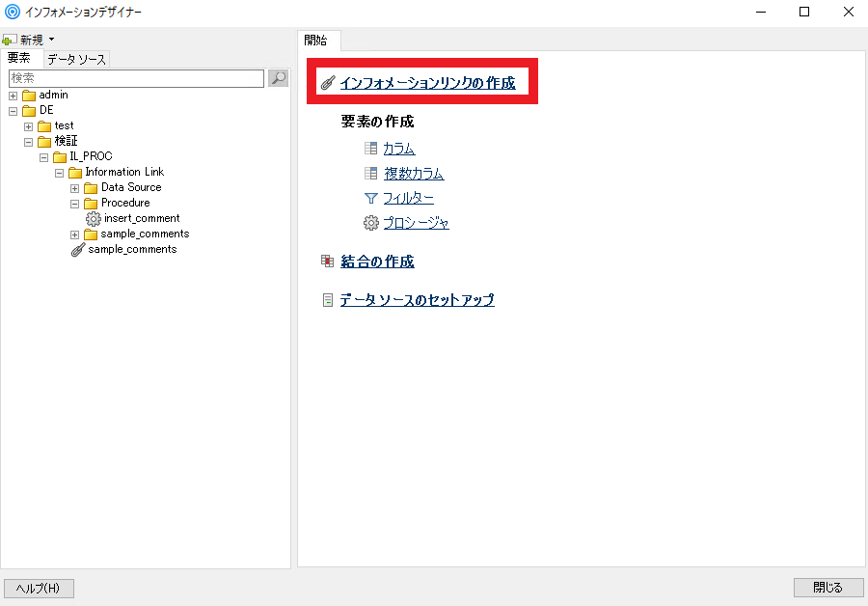Open the 複数カラム creation link
Screen dimensions: 868x606
(414, 174)
